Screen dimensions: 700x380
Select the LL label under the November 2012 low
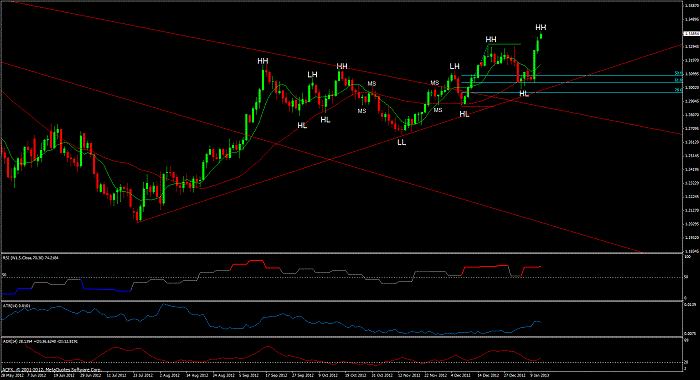[x=402, y=142]
